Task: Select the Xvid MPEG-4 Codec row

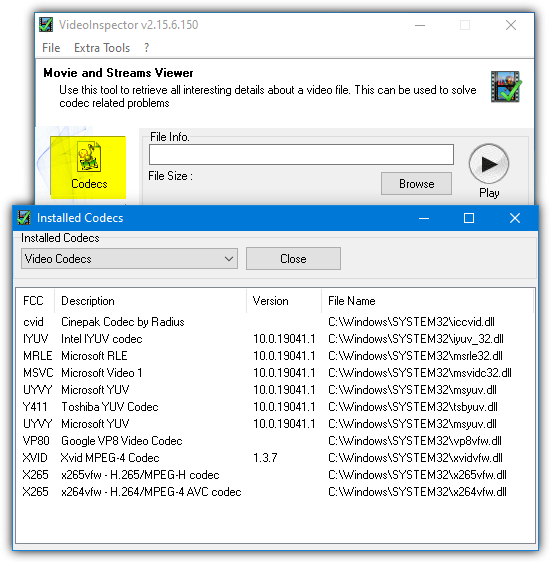Action: 275,458
